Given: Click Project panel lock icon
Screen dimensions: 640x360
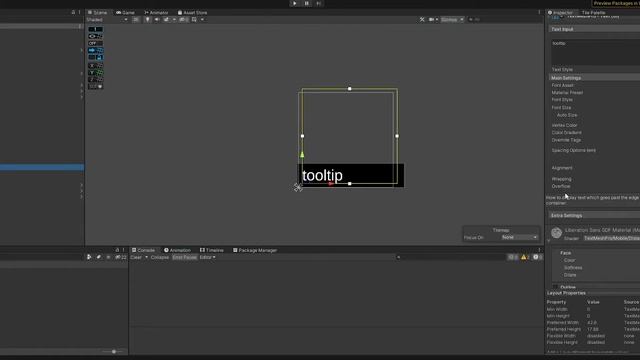Looking at the screenshot, I should coord(117,250).
